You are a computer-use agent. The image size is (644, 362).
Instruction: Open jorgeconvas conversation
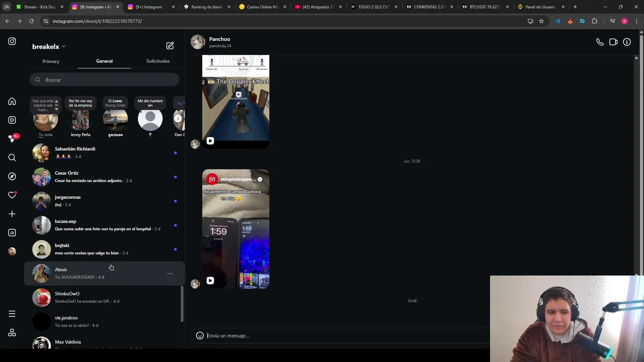point(104,201)
